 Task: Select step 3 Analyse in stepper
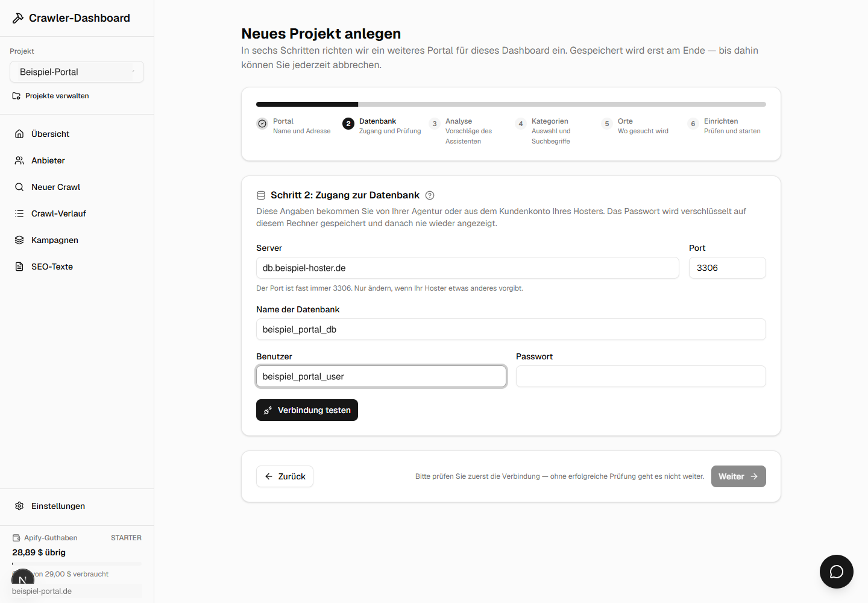pos(467,131)
